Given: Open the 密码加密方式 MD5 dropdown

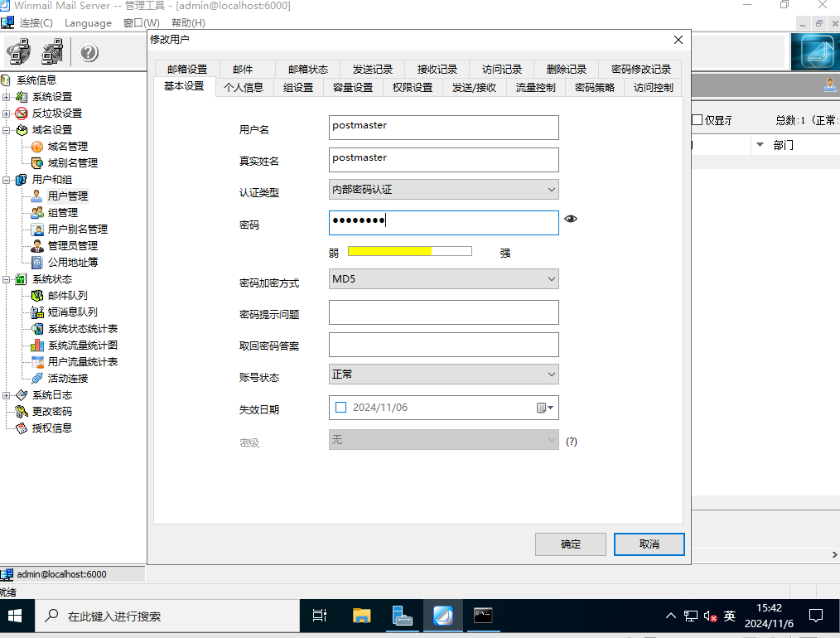Looking at the screenshot, I should click(x=443, y=279).
